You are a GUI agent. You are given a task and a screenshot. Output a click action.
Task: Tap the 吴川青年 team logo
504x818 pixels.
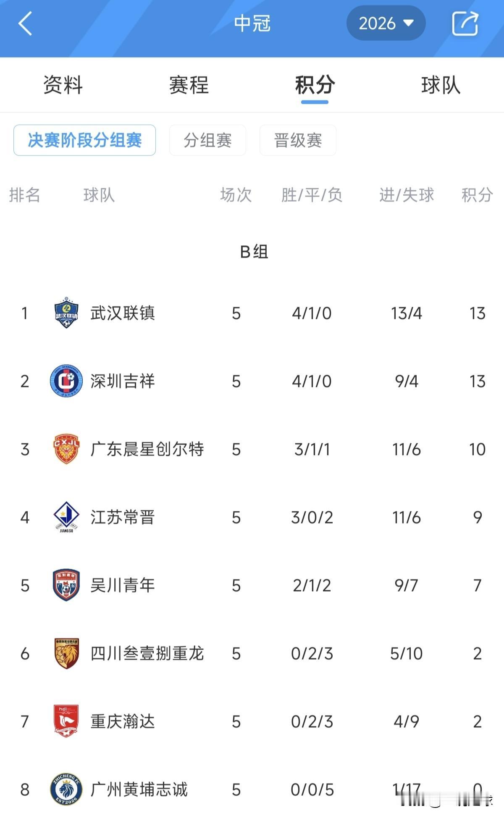(66, 585)
